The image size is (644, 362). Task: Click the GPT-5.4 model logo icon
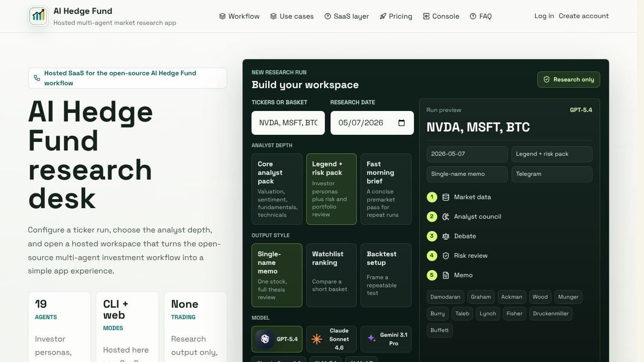(265, 339)
